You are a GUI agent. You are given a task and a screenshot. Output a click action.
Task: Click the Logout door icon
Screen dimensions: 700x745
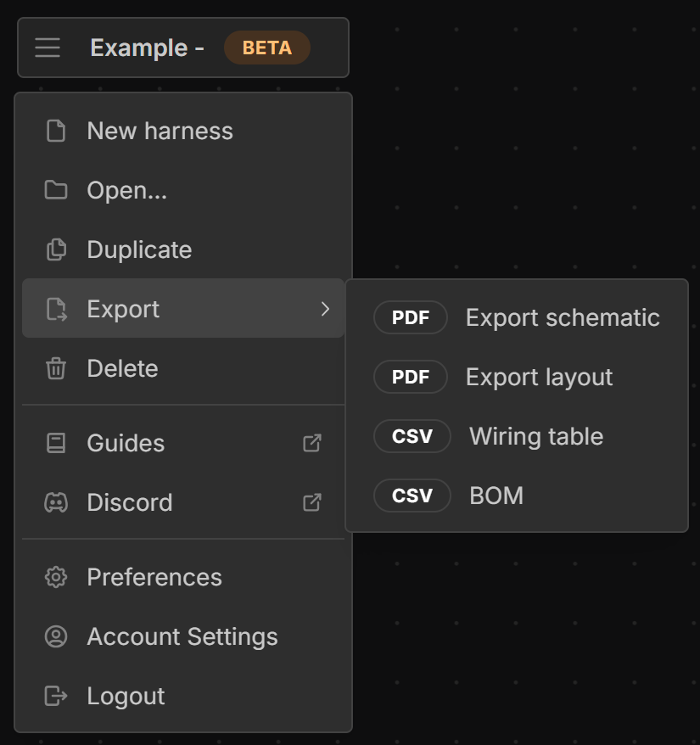pos(56,696)
